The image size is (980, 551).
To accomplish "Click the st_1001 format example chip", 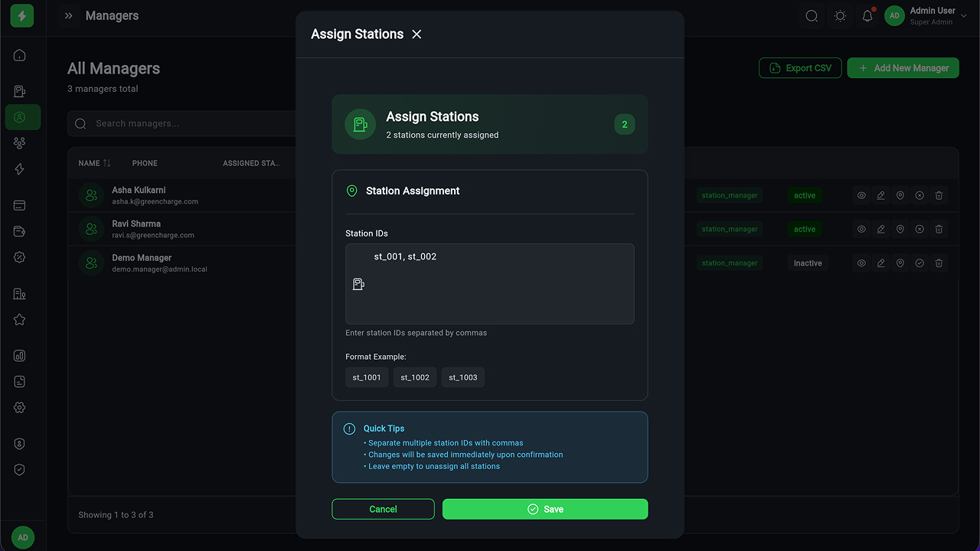I will (367, 377).
